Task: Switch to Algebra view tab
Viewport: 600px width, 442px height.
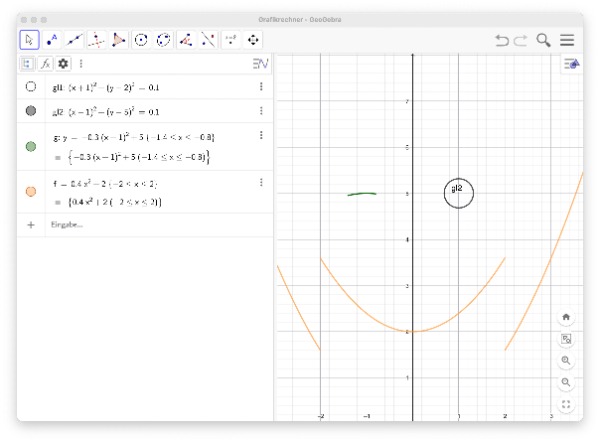Action: (x=27, y=64)
